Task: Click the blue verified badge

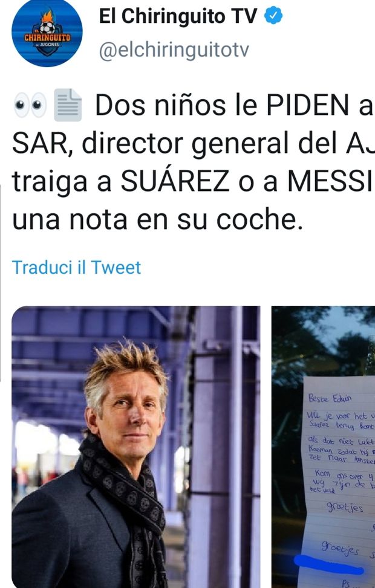Action: (273, 16)
